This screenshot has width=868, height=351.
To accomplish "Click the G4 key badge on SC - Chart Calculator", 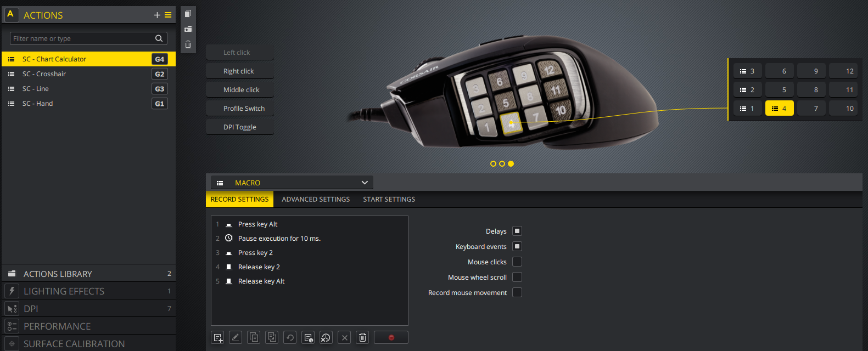I will [x=159, y=59].
